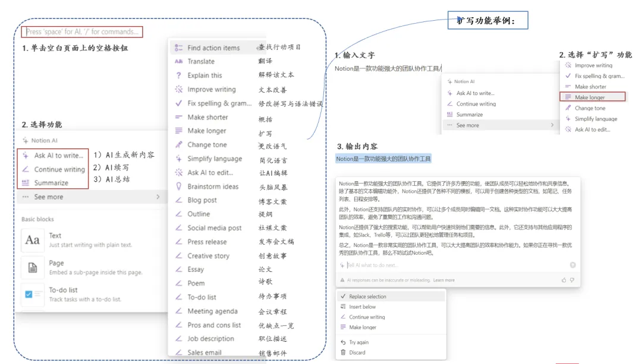Click the Explain this question mark icon
642x364 pixels.
(178, 75)
